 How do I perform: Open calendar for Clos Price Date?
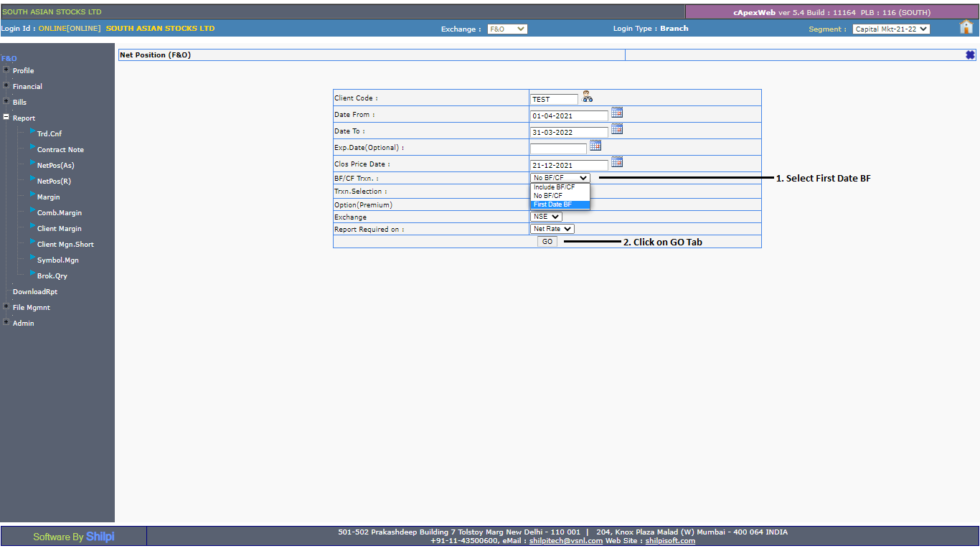pos(617,162)
